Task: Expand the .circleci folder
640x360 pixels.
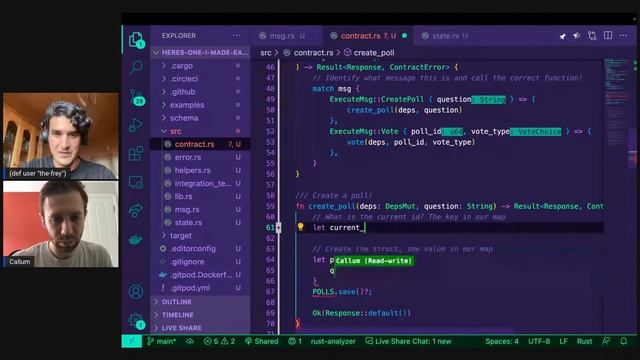Action: click(x=200, y=79)
